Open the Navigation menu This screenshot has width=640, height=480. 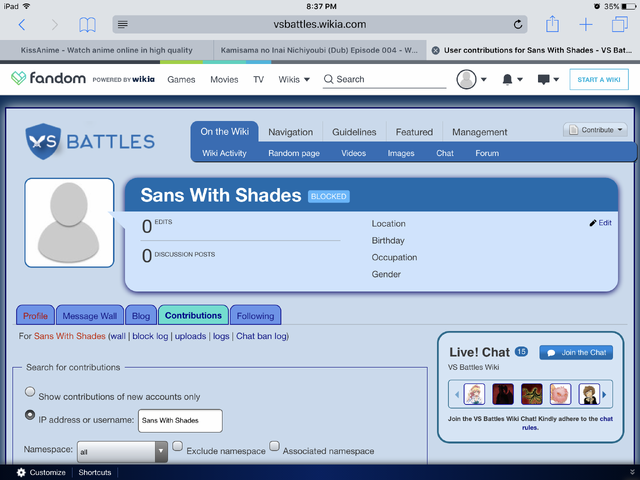pos(291,132)
